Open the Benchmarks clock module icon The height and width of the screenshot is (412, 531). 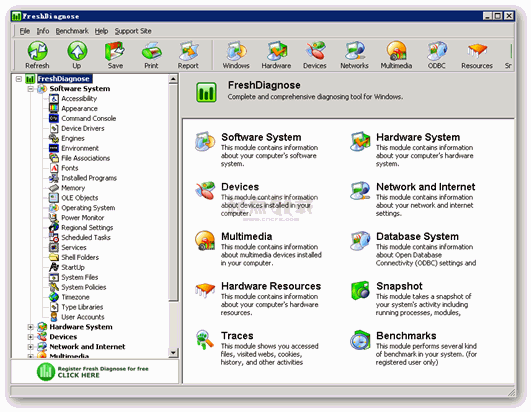(360, 340)
